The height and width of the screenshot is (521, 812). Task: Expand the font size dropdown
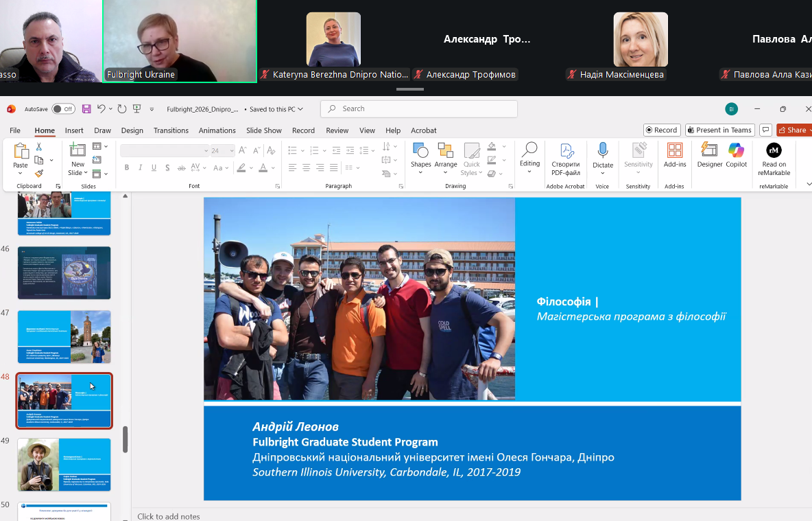[x=232, y=151]
